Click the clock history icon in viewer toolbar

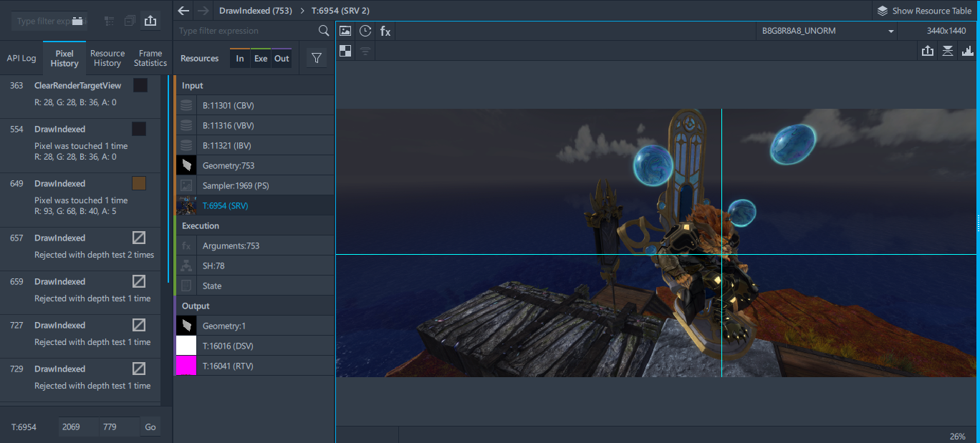pos(365,31)
